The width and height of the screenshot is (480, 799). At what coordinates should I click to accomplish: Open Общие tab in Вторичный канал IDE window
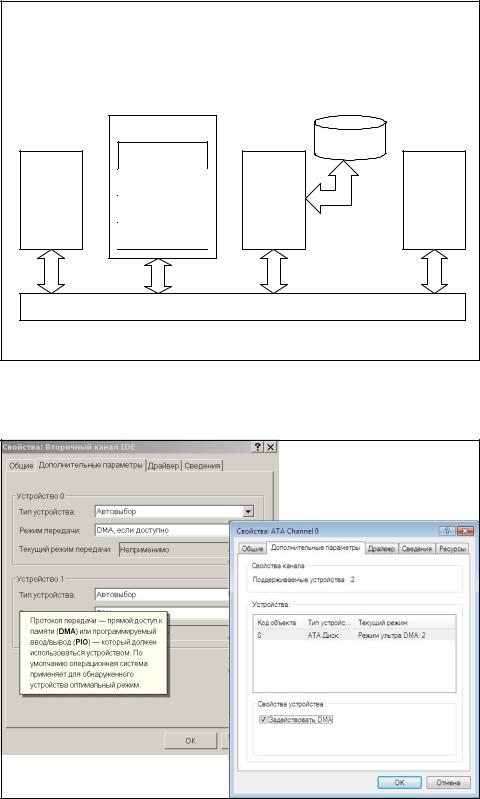tap(21, 466)
